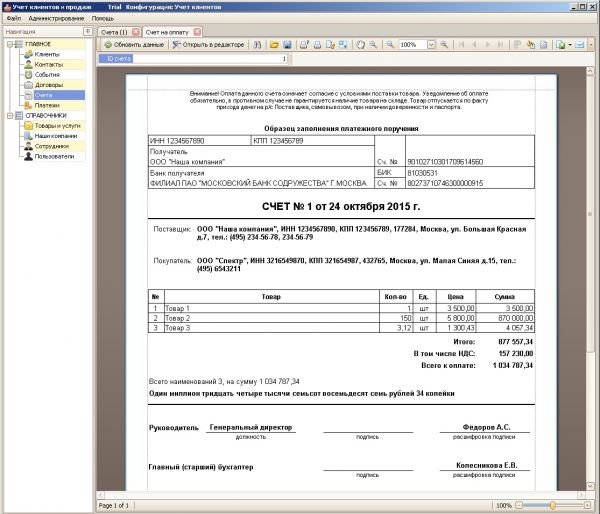The height and width of the screenshot is (514, 600).
Task: Collapse the navigation panel with pin icon
Action: [x=88, y=32]
